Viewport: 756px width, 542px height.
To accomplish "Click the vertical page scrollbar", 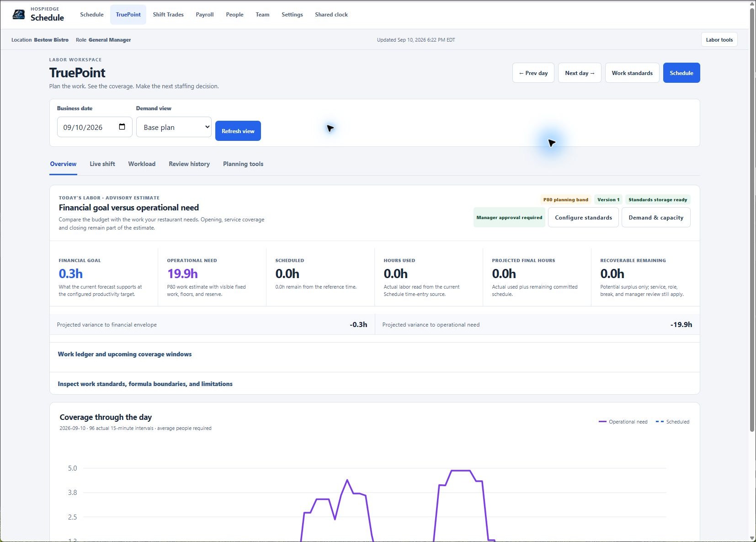I will tap(752, 220).
